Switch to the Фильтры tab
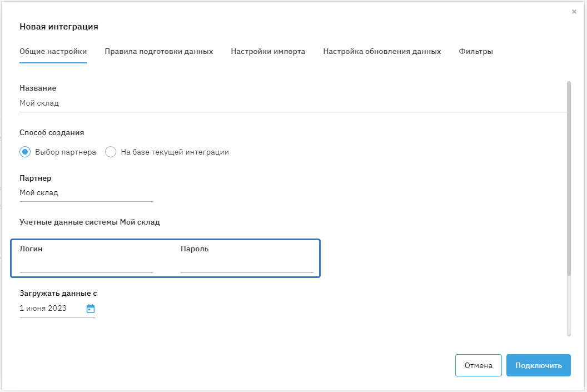Image resolution: width=587 pixels, height=392 pixels. point(476,51)
